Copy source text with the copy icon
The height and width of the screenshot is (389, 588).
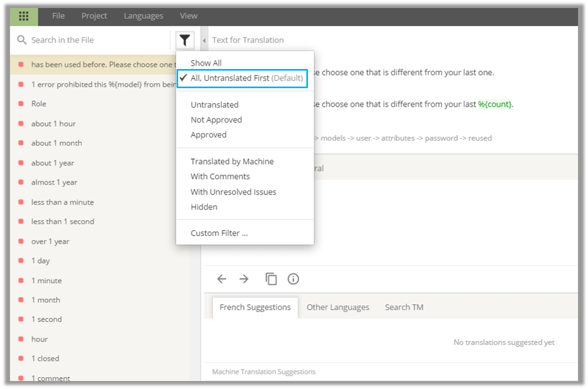271,278
